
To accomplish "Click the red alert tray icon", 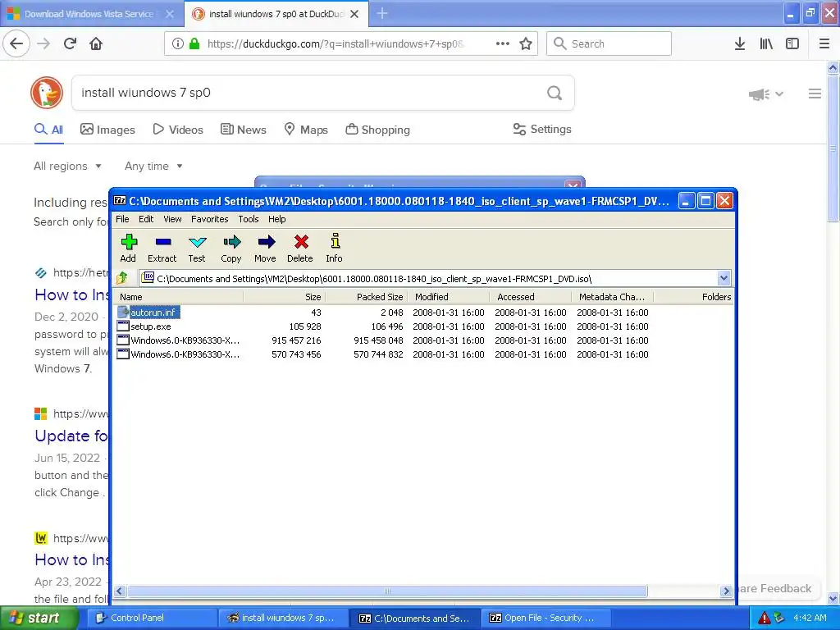I will click(x=765, y=618).
